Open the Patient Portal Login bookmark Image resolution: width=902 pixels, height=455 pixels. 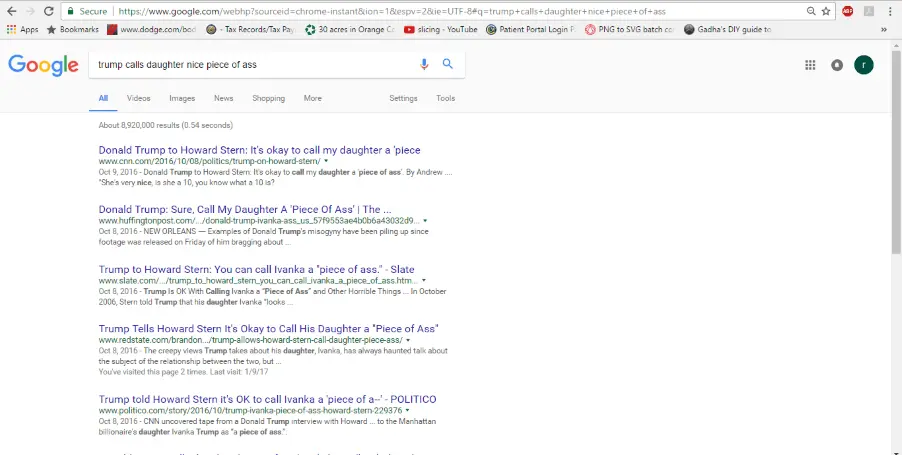(530, 29)
